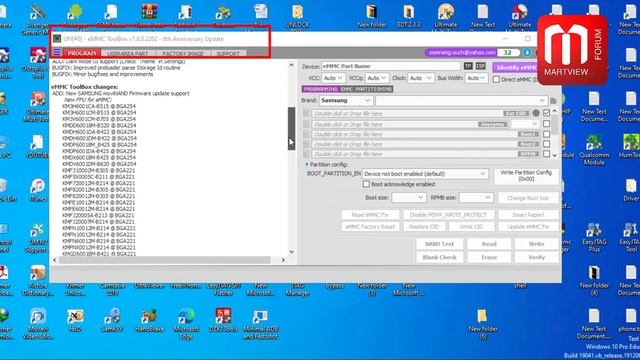Enable Direct eMMC checkbox
Image resolution: width=640 pixels, height=360 pixels.
496,79
